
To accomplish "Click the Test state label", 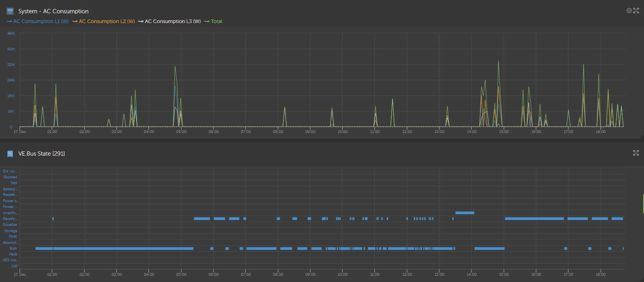I will 14,183.
